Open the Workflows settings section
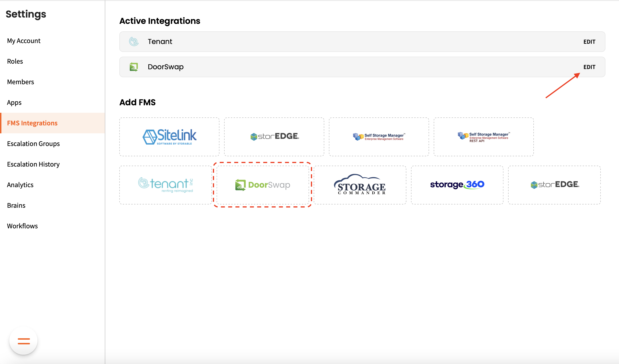Image resolution: width=619 pixels, height=364 pixels. point(22,226)
